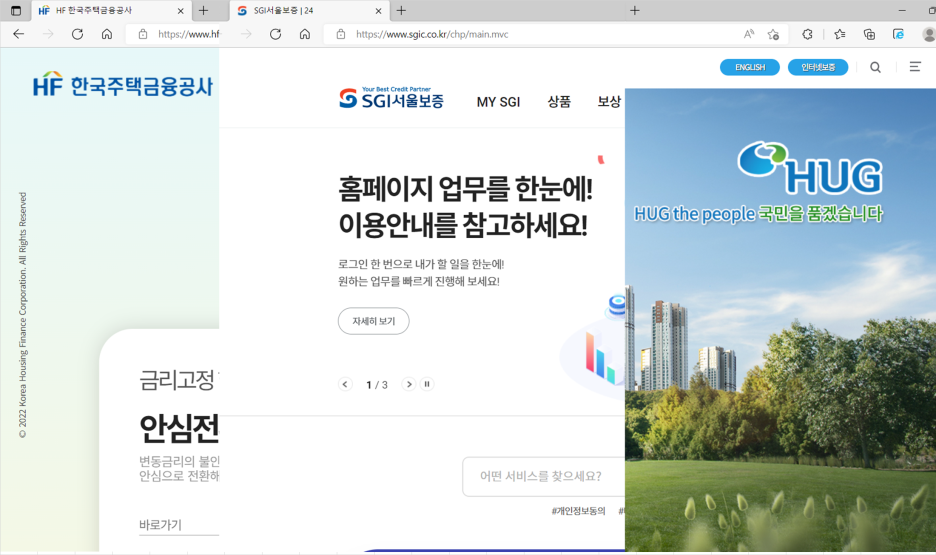Click the 바로가기 link on the HF page
Viewport: 936px width, 555px height.
(x=161, y=525)
